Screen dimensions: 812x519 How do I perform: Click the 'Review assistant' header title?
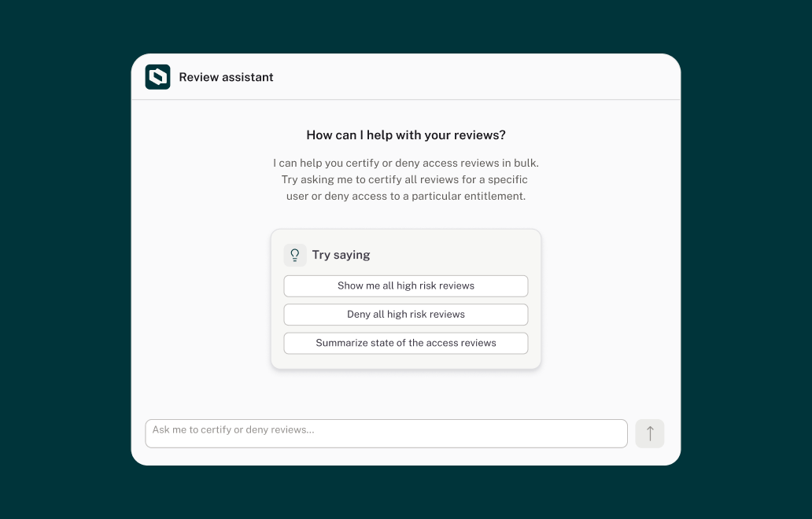pos(226,77)
